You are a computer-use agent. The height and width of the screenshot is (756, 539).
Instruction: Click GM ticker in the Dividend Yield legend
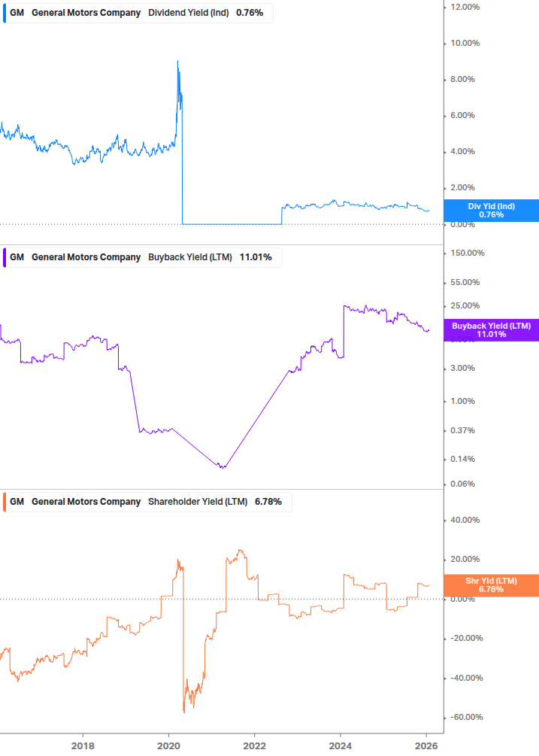click(17, 13)
